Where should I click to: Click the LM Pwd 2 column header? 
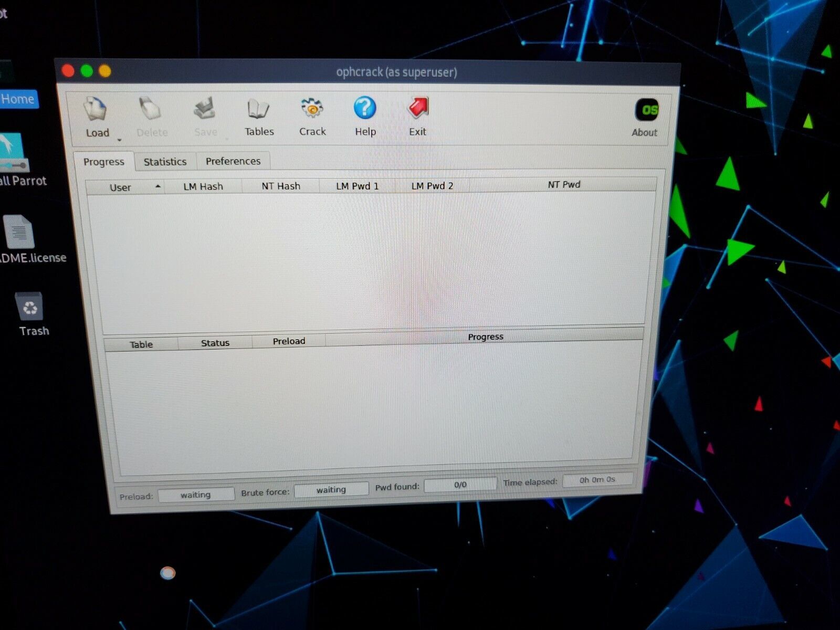tap(432, 185)
